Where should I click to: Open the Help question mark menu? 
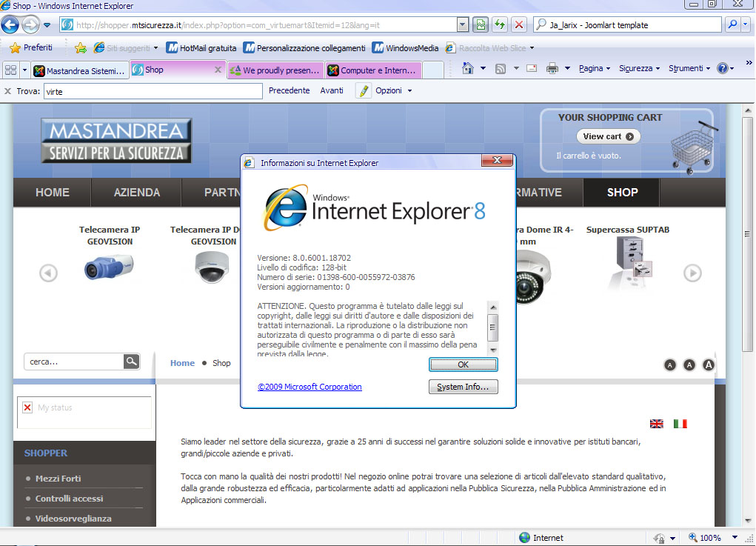coord(725,68)
